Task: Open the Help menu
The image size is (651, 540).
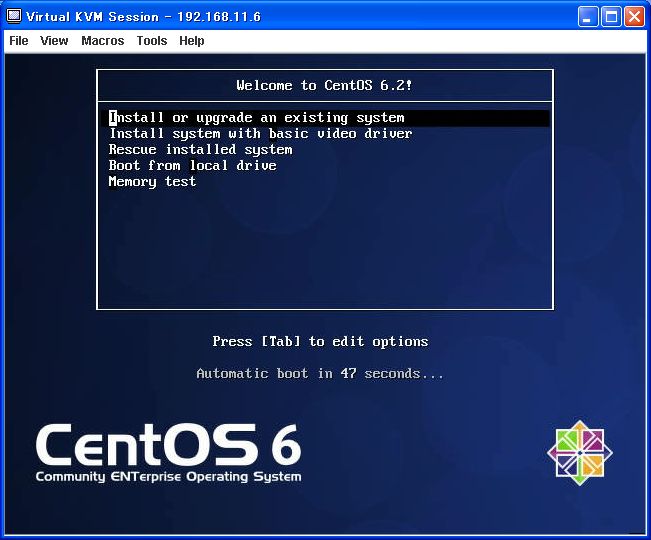Action: coord(192,41)
